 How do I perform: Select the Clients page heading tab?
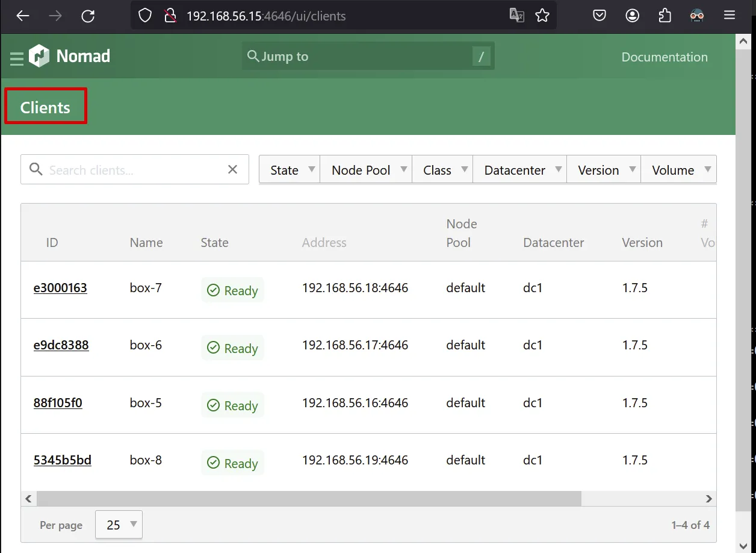click(x=46, y=107)
